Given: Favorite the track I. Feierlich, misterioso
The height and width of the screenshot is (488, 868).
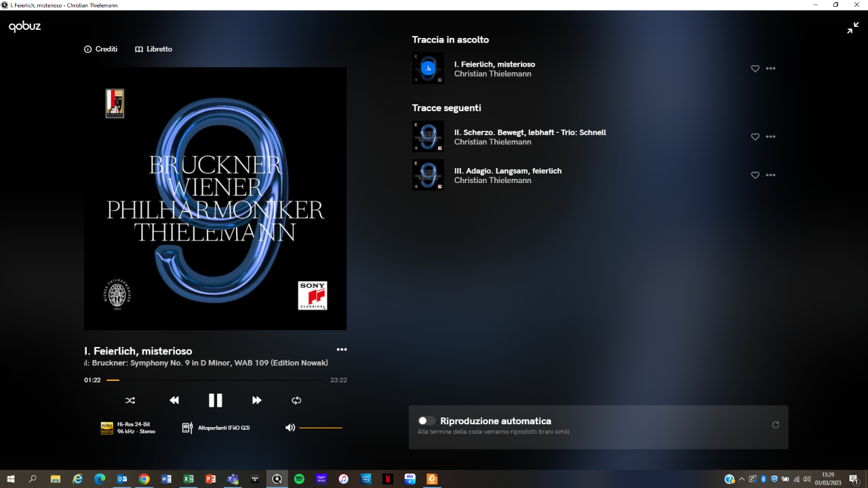Looking at the screenshot, I should [x=755, y=68].
